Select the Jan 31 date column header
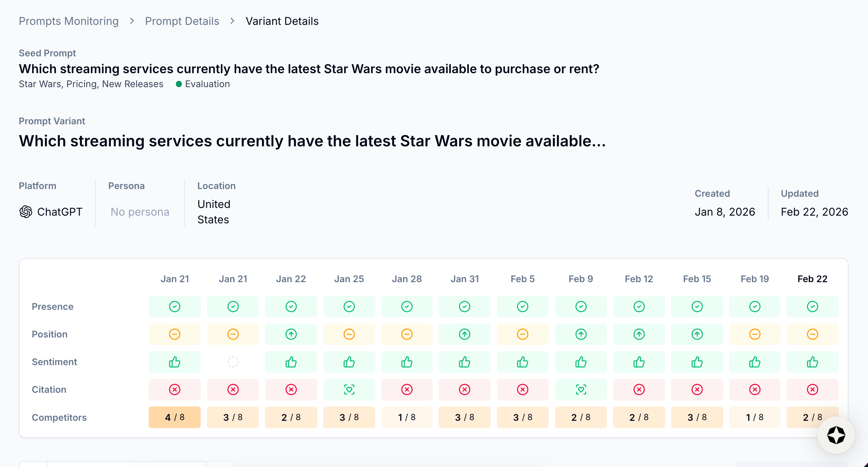Viewport: 868px width, 467px height. (x=464, y=279)
